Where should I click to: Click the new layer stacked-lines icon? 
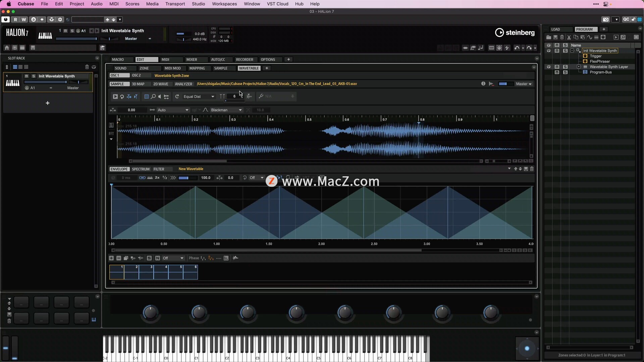596,37
